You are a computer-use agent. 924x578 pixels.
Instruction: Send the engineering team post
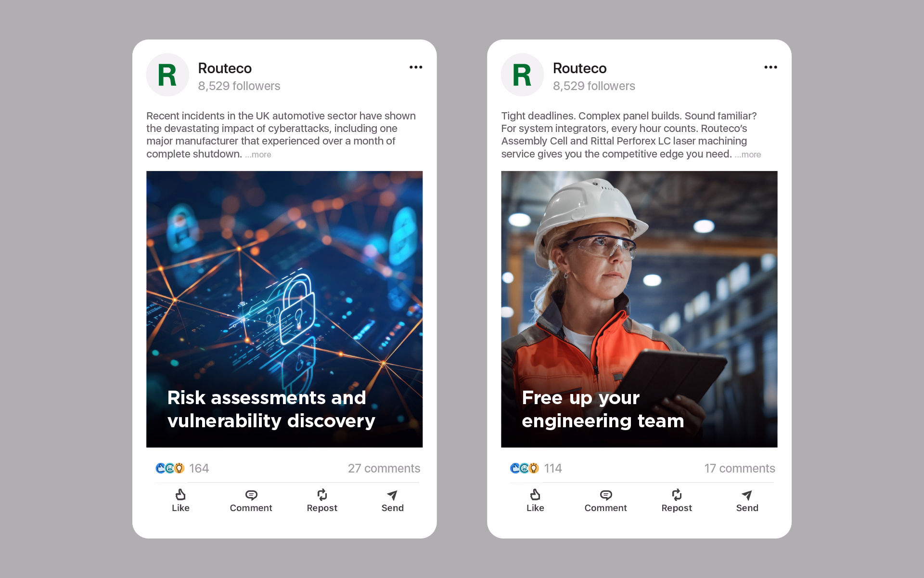(x=747, y=500)
